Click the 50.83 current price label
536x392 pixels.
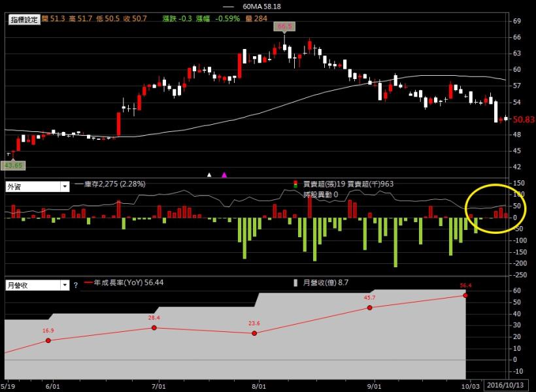(524, 120)
